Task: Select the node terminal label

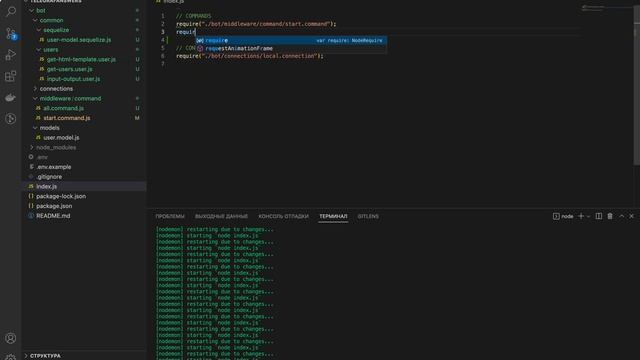Action: [563, 216]
